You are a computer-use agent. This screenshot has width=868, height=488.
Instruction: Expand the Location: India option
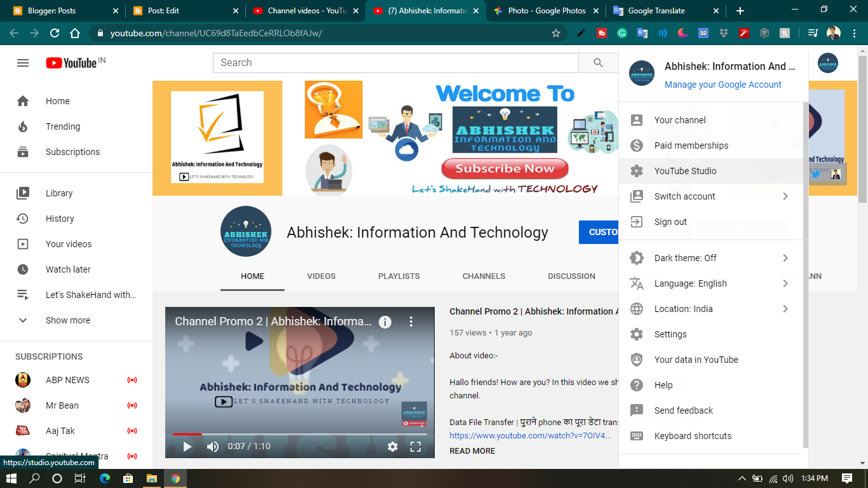point(710,309)
